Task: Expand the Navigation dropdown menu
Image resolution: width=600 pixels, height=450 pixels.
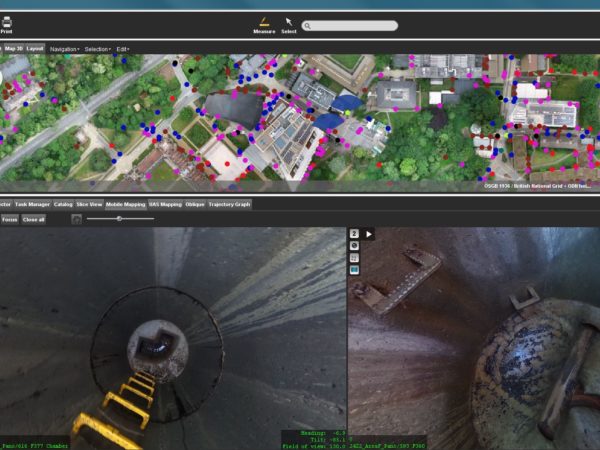Action: [64, 49]
